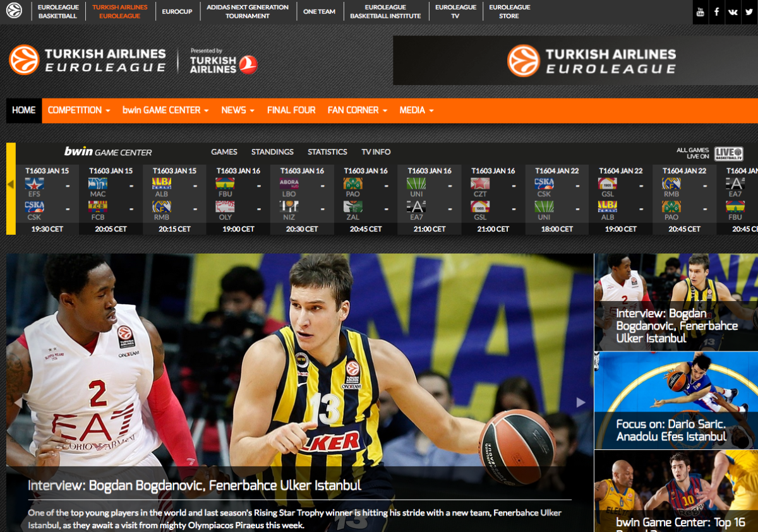This screenshot has height=532, width=758.
Task: Expand the MEDIA dropdown menu
Action: pos(416,110)
